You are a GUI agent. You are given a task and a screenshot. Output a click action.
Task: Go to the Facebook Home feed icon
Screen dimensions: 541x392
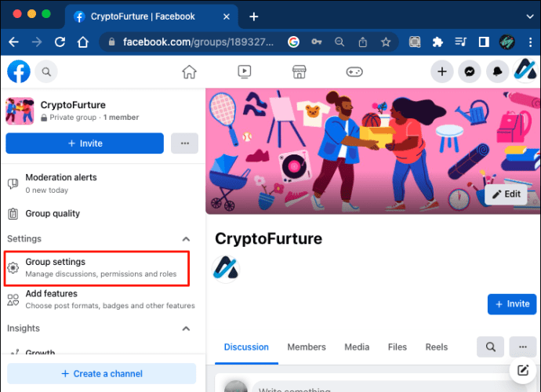click(189, 72)
